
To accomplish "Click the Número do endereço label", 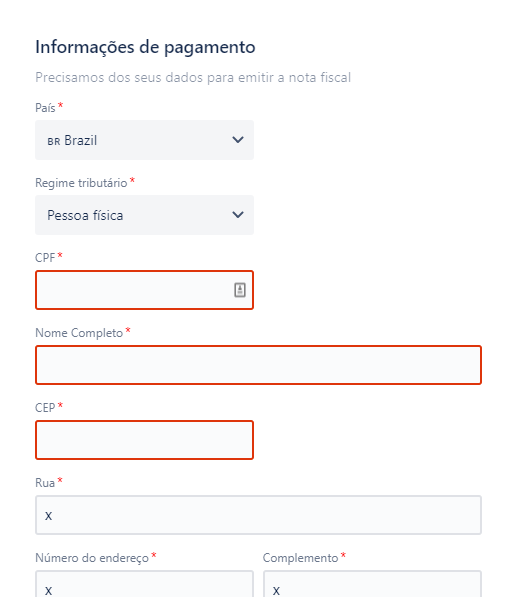I will [x=92, y=558].
